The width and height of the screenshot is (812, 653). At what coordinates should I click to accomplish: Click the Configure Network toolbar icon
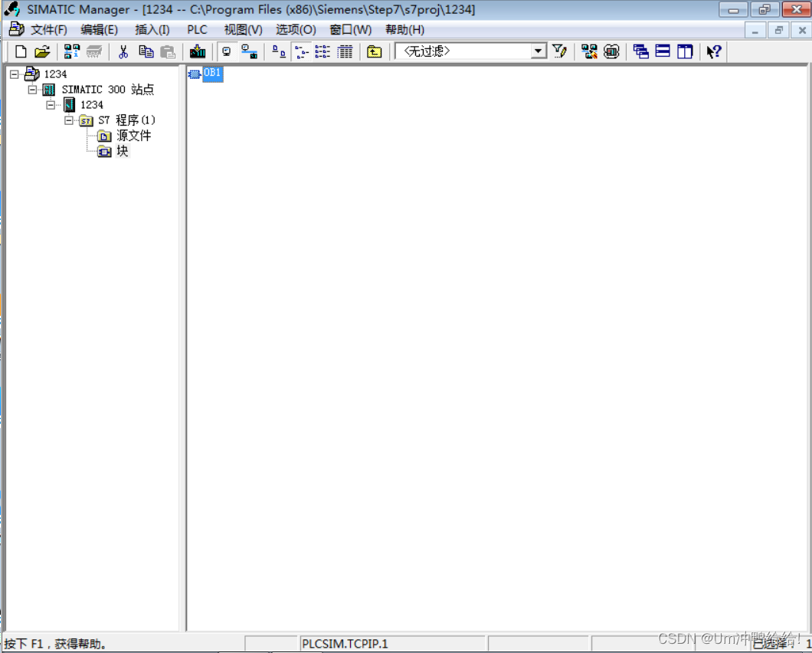[x=589, y=51]
